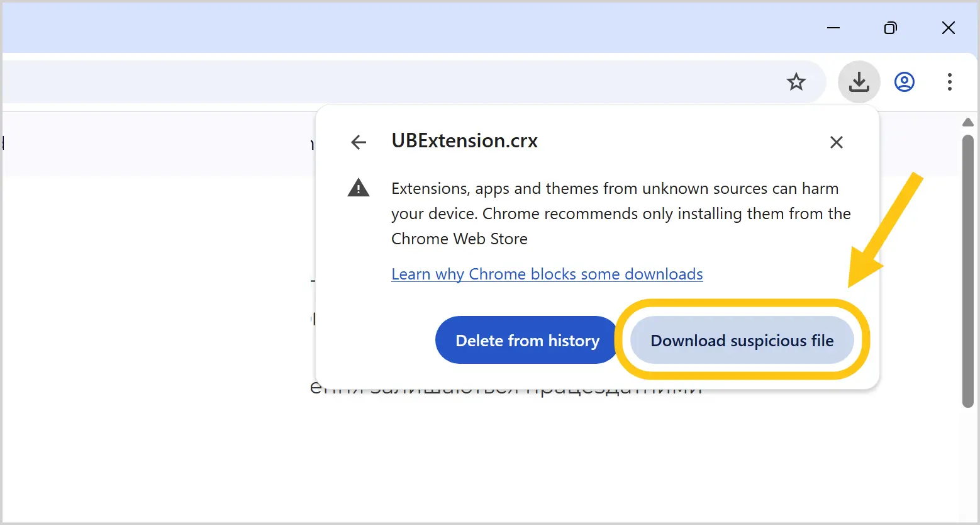Image resolution: width=980 pixels, height=525 pixels.
Task: Restore down the Chrome window
Action: [x=891, y=28]
